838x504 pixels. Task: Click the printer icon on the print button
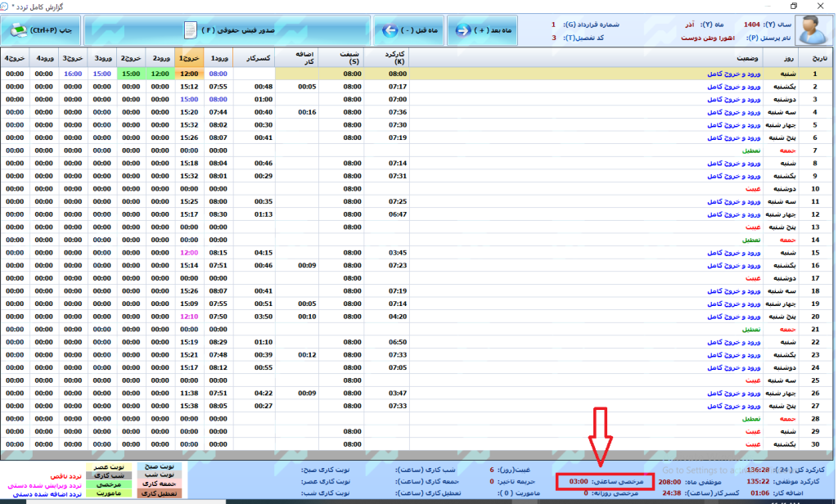[18, 30]
